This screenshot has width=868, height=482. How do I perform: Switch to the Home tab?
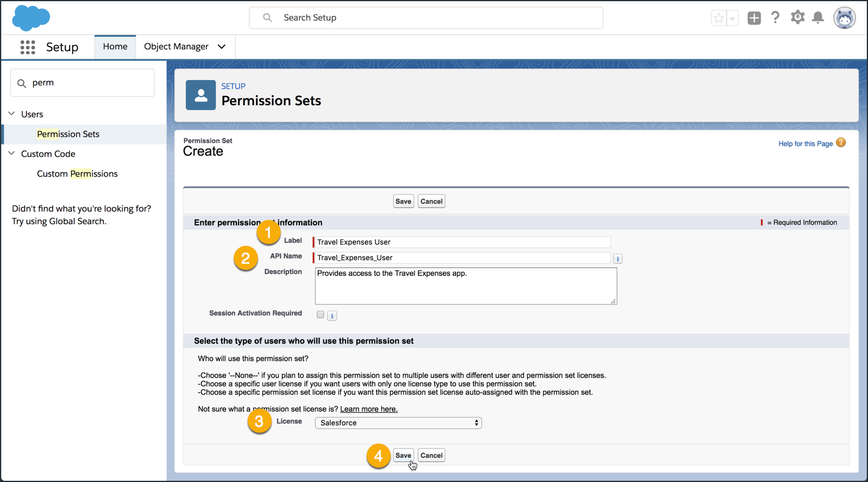pos(115,47)
